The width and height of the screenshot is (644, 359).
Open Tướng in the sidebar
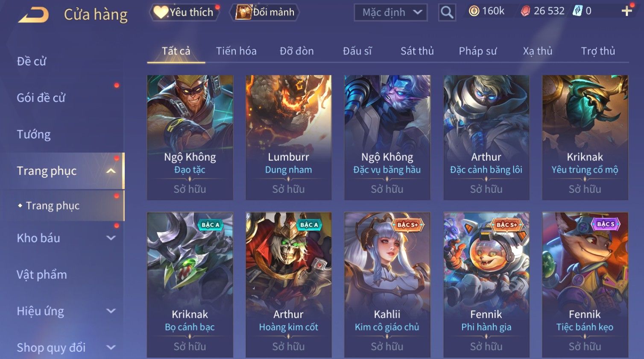click(34, 135)
